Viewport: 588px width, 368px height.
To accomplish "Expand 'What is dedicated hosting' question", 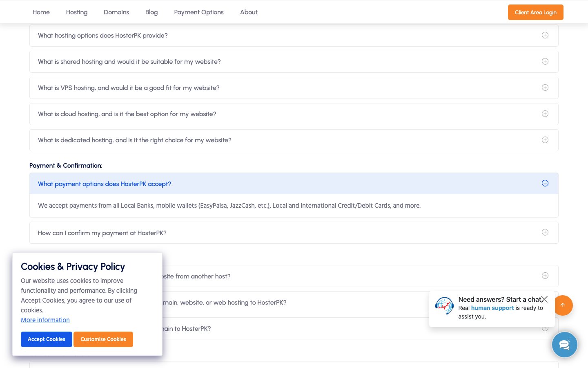I will click(x=294, y=140).
